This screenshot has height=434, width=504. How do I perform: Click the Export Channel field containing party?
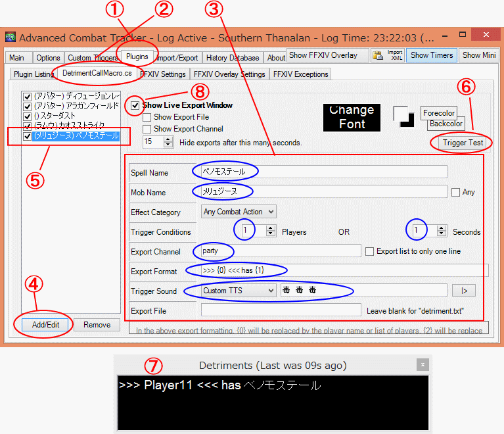click(x=281, y=251)
